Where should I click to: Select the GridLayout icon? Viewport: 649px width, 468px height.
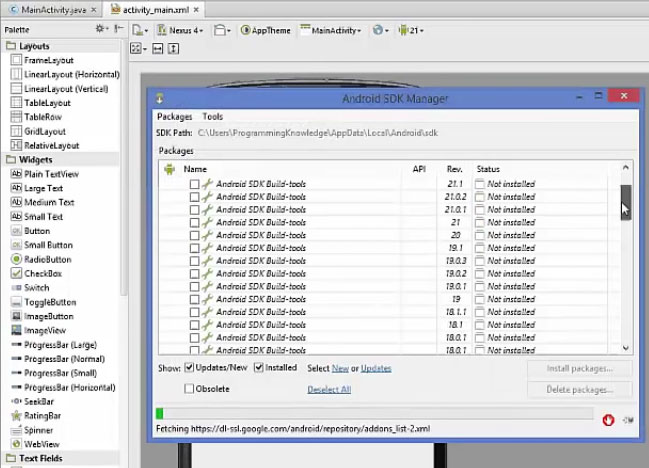(x=16, y=131)
